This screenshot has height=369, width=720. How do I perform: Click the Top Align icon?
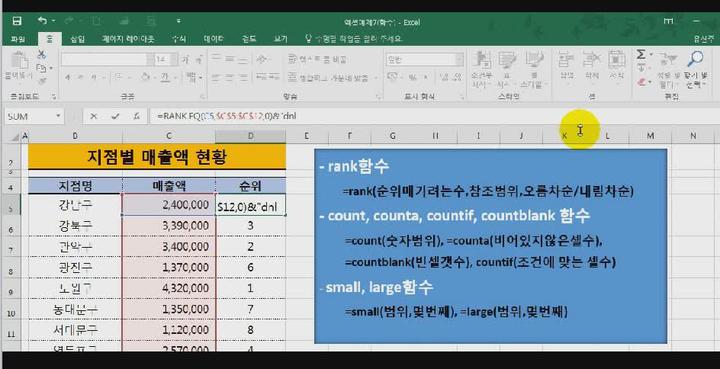point(215,57)
